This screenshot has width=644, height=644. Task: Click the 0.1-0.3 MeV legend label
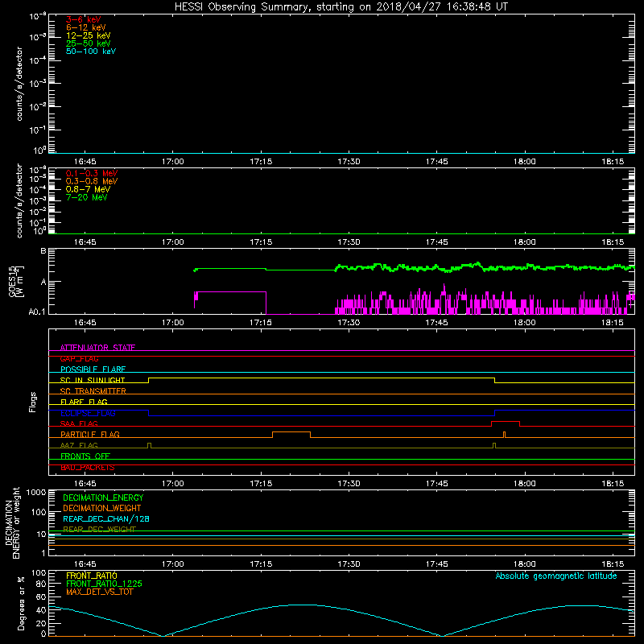92,173
